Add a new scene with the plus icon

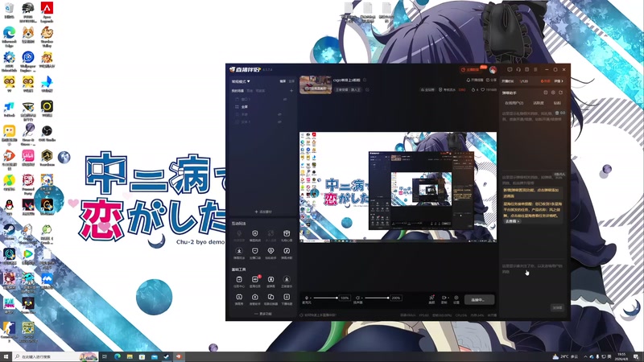coord(291,91)
